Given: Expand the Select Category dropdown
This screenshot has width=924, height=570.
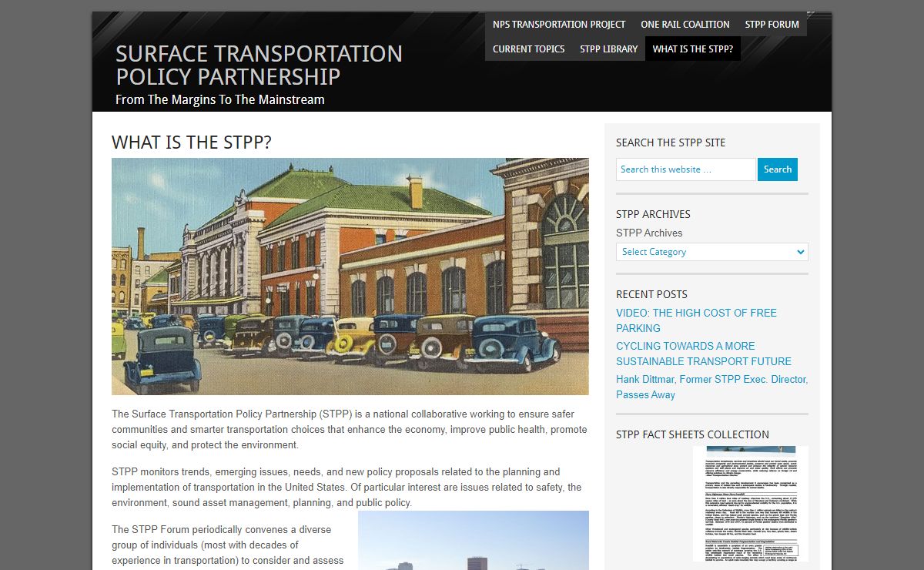Looking at the screenshot, I should point(712,252).
